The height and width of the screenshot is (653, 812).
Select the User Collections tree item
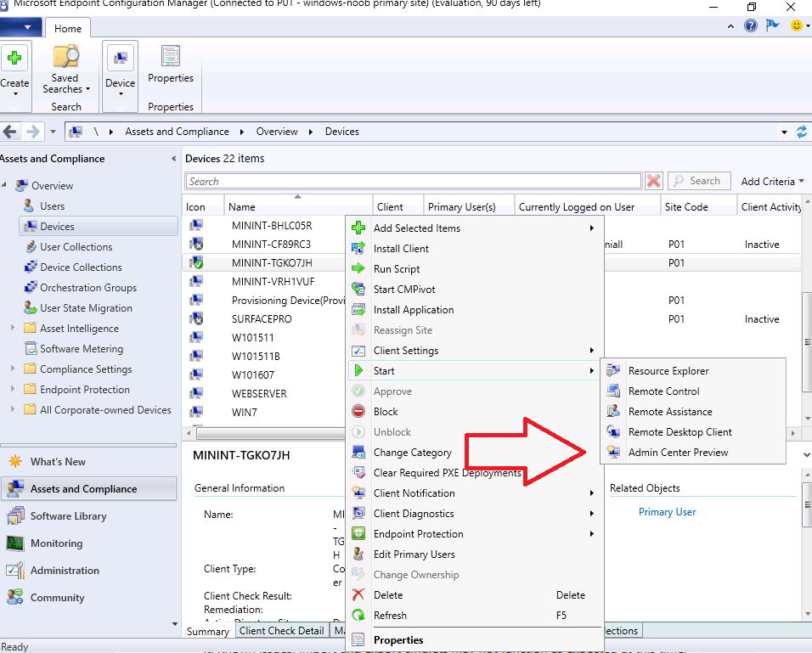point(76,247)
